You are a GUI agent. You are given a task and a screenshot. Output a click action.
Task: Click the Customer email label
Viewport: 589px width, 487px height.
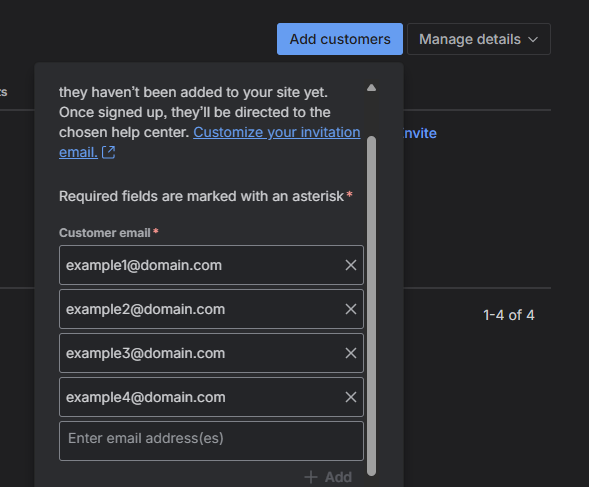(105, 233)
